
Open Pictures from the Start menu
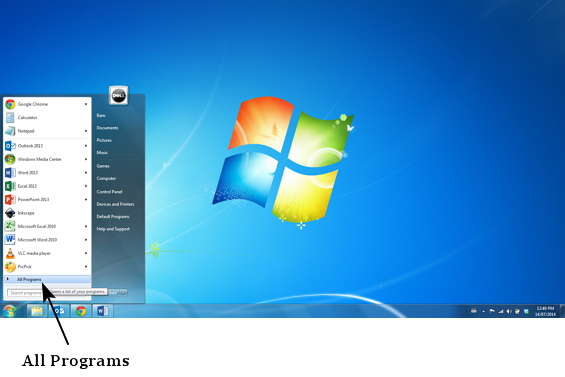104,140
